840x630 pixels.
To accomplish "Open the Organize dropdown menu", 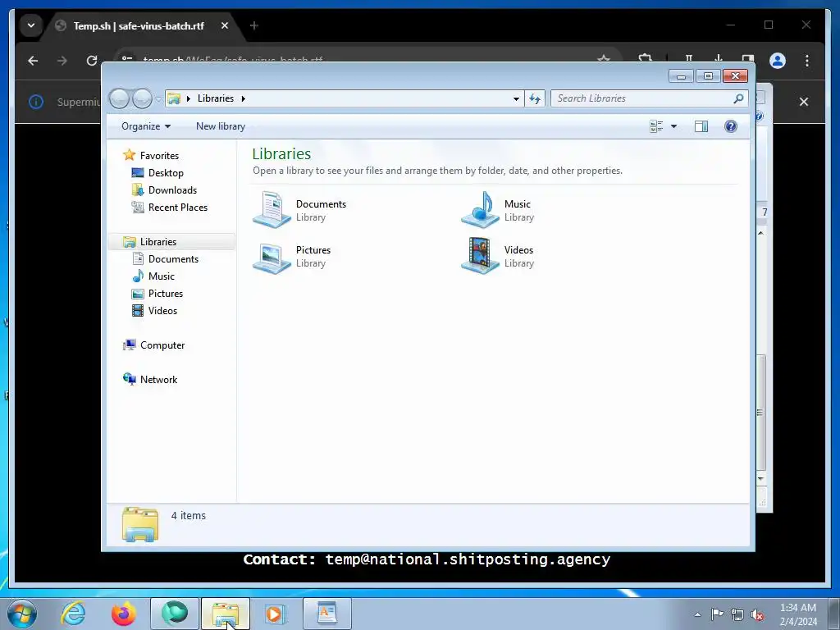I will (x=146, y=126).
